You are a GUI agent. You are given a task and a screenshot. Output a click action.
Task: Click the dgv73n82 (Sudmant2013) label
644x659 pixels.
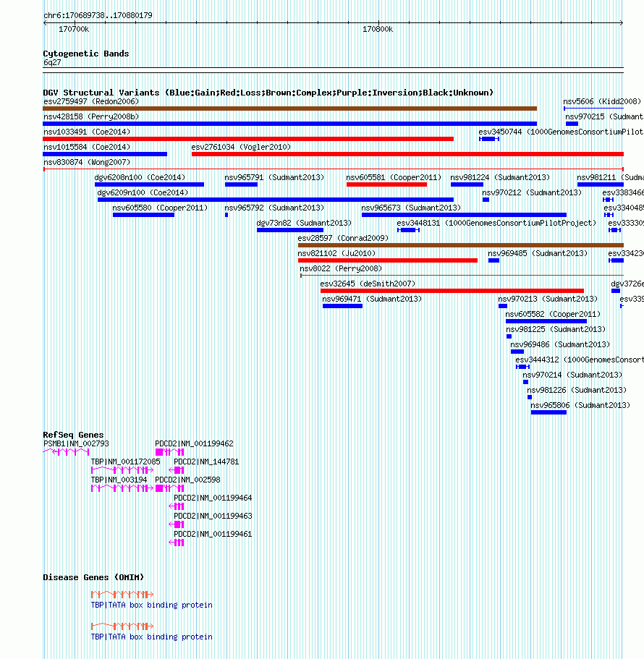click(304, 223)
